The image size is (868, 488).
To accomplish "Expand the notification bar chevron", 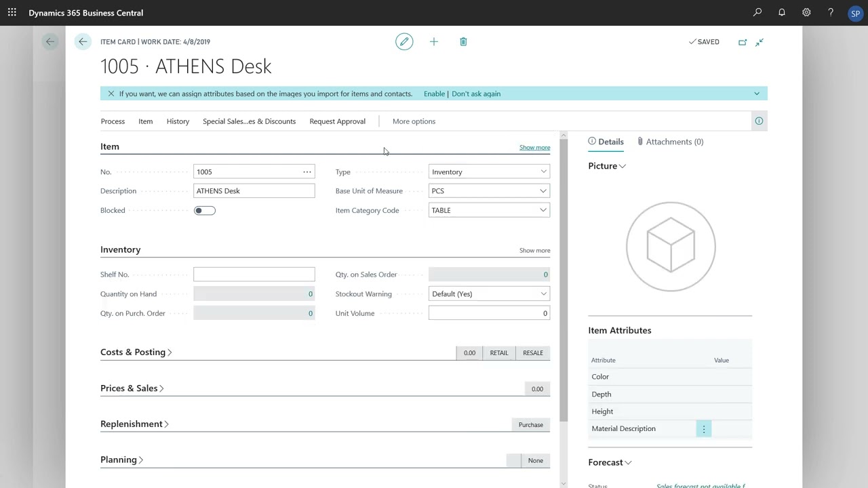I will tap(757, 94).
